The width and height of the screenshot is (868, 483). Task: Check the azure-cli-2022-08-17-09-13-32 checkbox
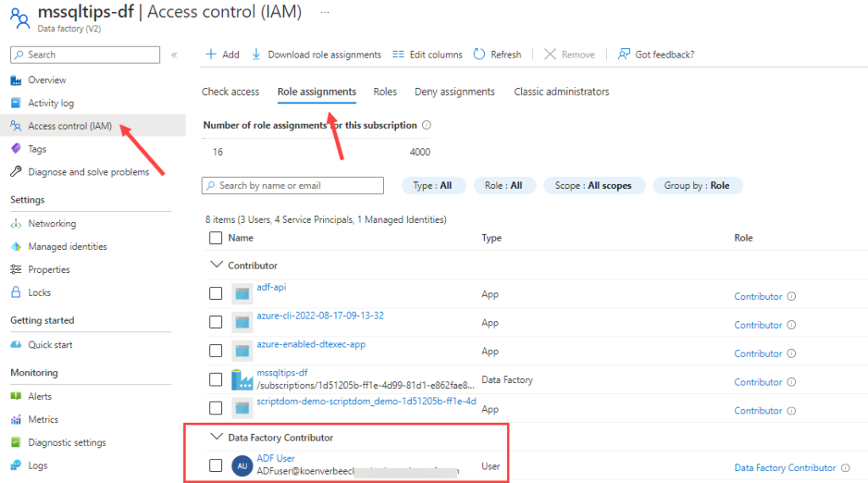(x=216, y=322)
